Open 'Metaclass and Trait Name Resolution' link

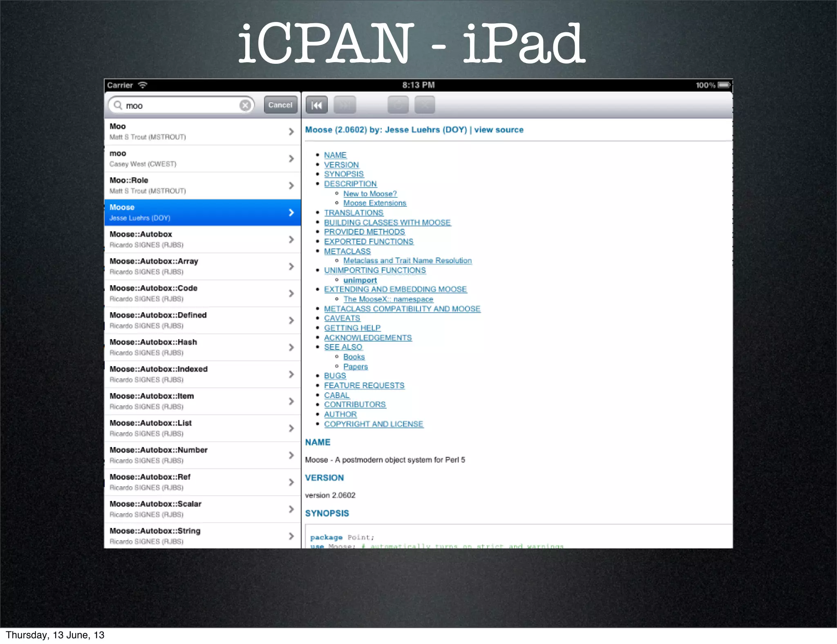click(x=407, y=261)
